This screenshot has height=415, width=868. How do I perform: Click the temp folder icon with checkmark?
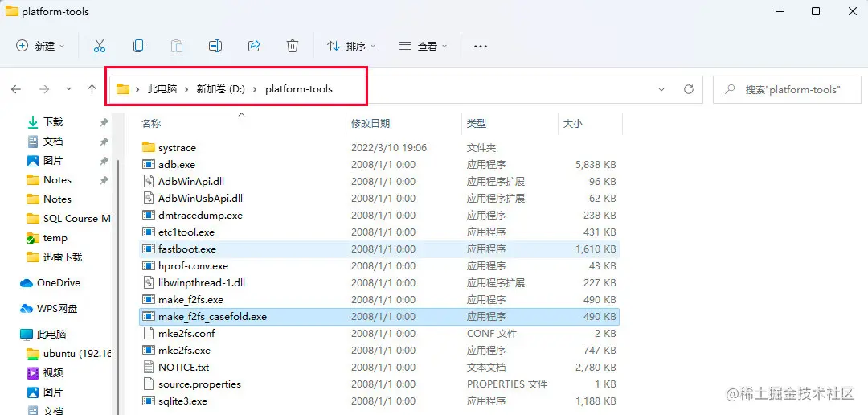(33, 238)
